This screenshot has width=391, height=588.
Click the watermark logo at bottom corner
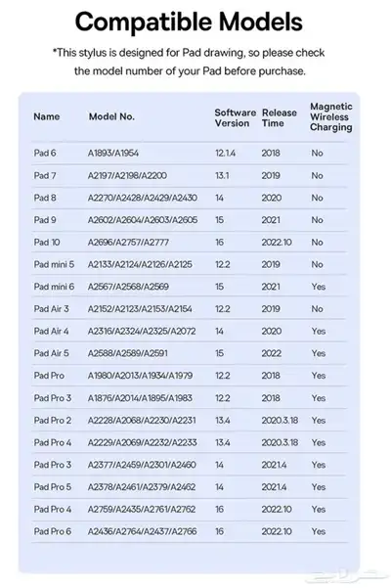pyautogui.click(x=348, y=577)
